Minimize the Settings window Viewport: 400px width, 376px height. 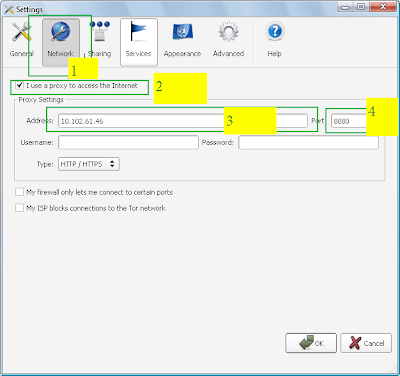pos(346,7)
